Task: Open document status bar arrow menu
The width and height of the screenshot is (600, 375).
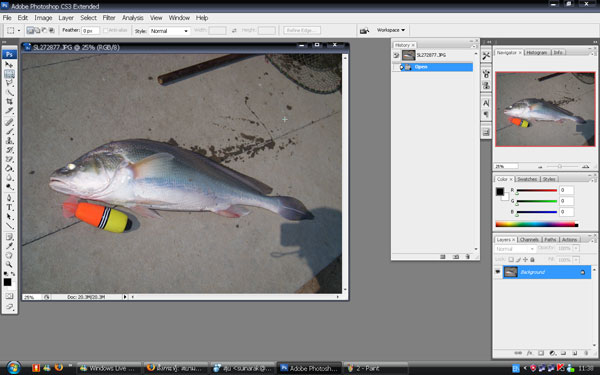Action: point(125,297)
